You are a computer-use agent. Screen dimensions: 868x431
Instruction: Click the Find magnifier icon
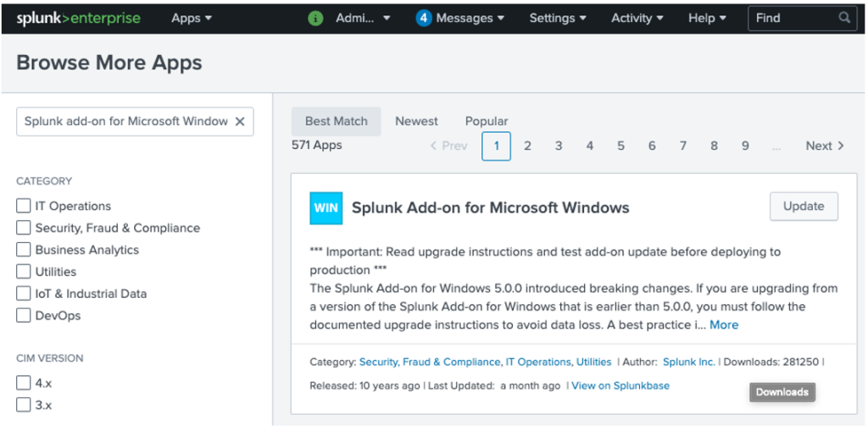pyautogui.click(x=844, y=18)
